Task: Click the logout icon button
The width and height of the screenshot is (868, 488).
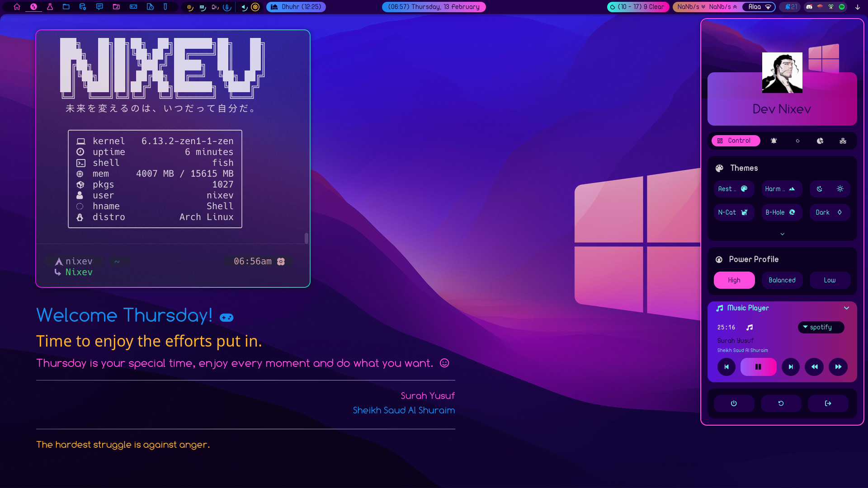Action: point(828,404)
